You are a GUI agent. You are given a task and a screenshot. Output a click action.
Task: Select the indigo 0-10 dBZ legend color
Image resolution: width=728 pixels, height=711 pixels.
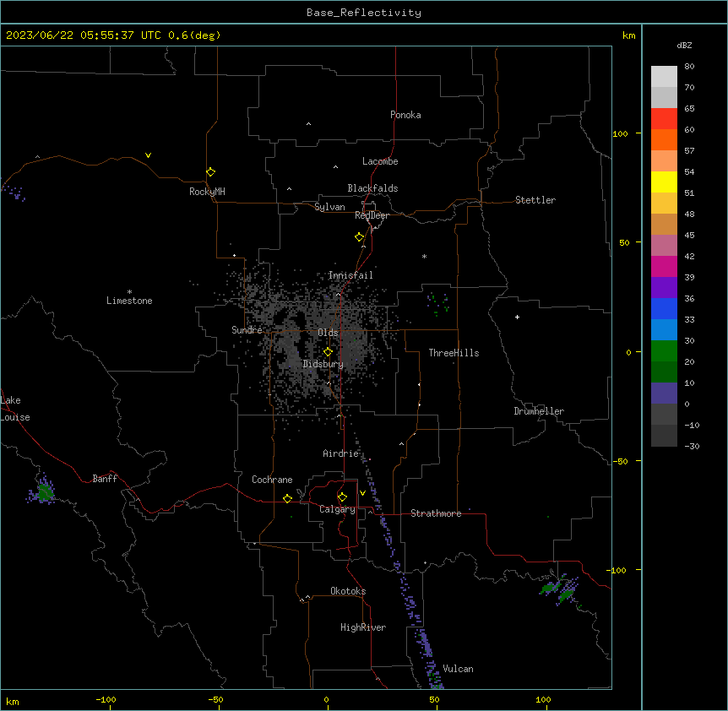point(664,393)
